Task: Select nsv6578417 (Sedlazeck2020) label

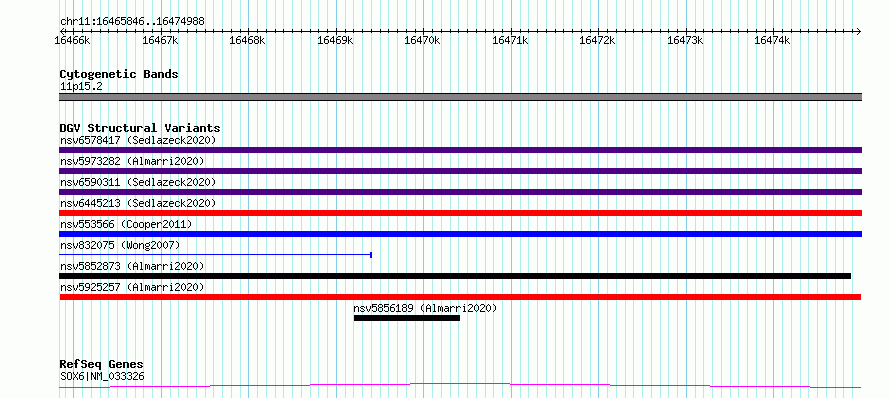Action: (x=138, y=140)
